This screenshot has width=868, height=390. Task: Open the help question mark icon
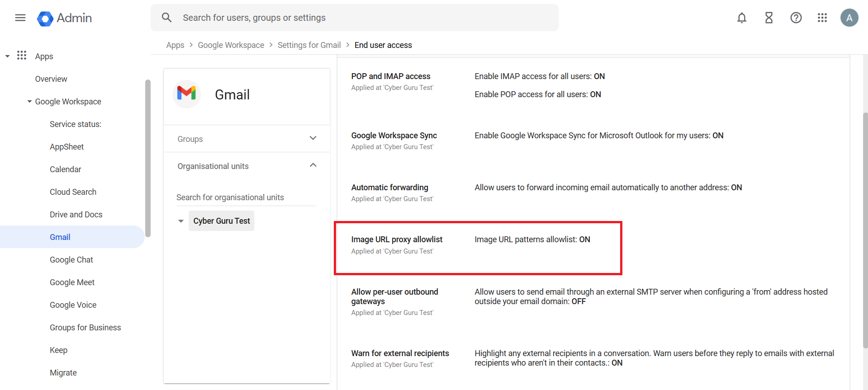point(796,18)
